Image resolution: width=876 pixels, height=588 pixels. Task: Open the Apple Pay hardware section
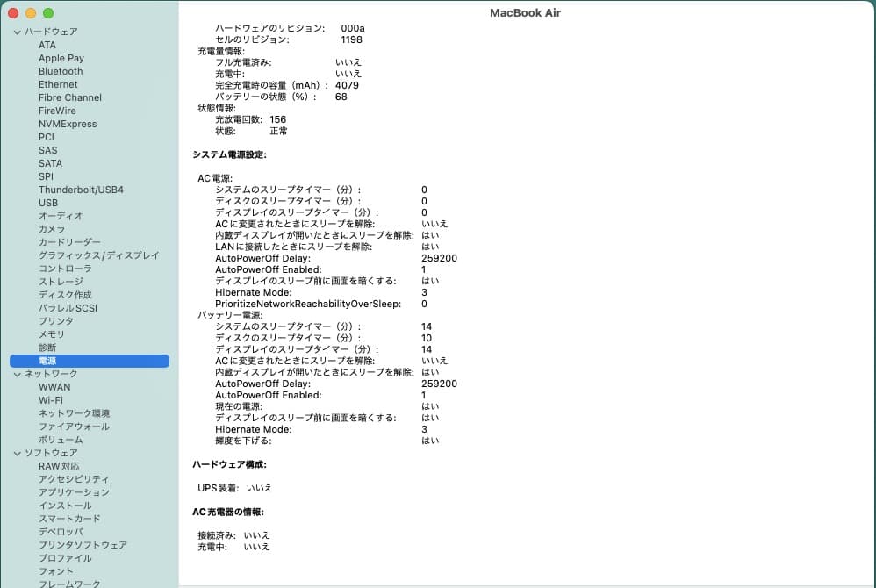coord(61,58)
